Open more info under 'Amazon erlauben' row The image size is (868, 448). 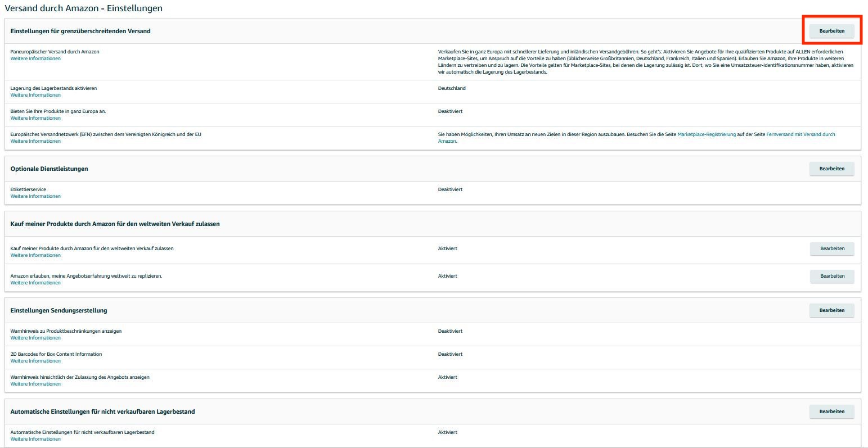pyautogui.click(x=35, y=283)
